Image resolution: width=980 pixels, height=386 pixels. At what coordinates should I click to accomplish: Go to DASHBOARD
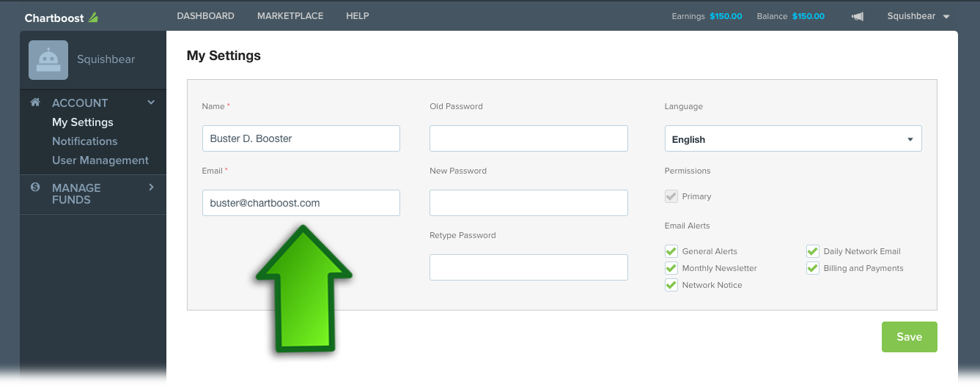206,16
